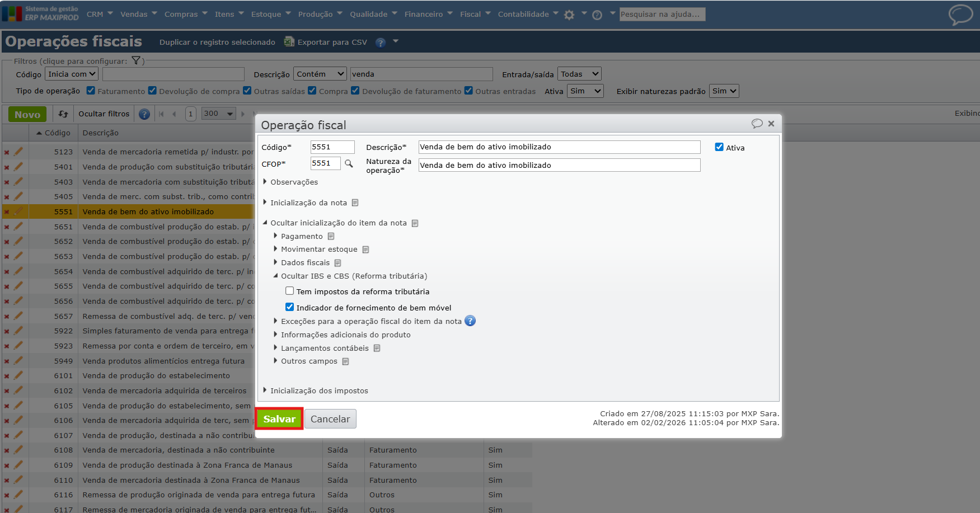This screenshot has width=980, height=513.
Task: Click Ocultar filtros button
Action: click(x=104, y=114)
